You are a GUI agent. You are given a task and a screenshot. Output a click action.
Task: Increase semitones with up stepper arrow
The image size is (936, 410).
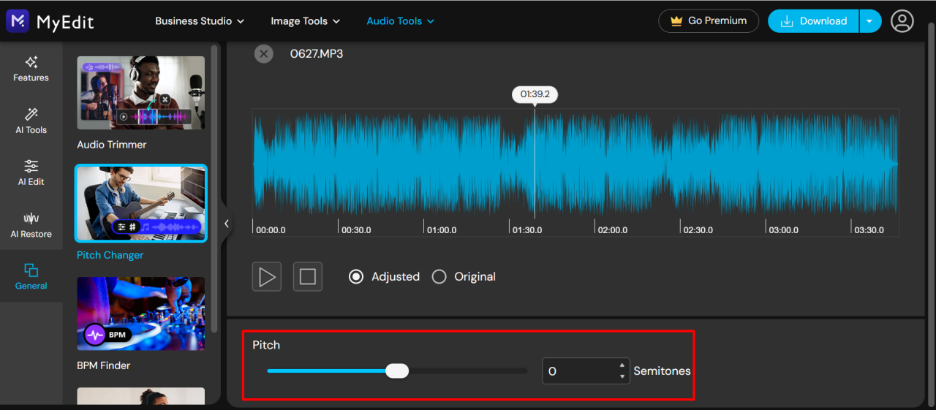pos(622,365)
